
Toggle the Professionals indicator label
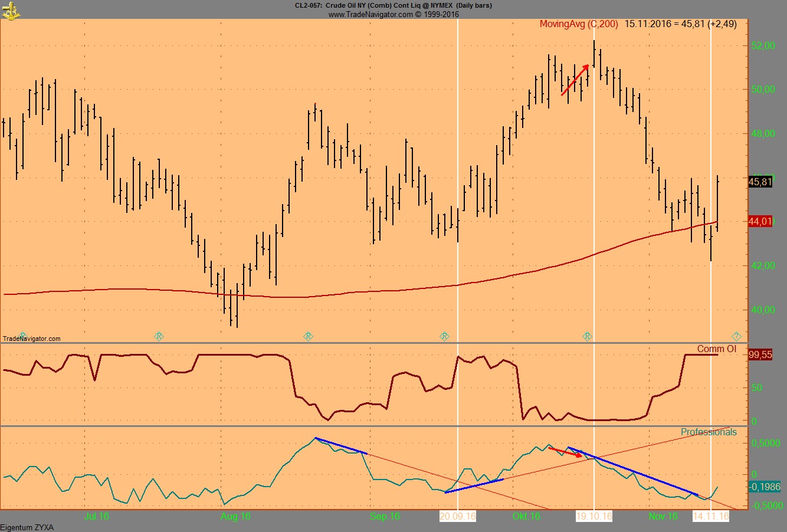click(709, 431)
